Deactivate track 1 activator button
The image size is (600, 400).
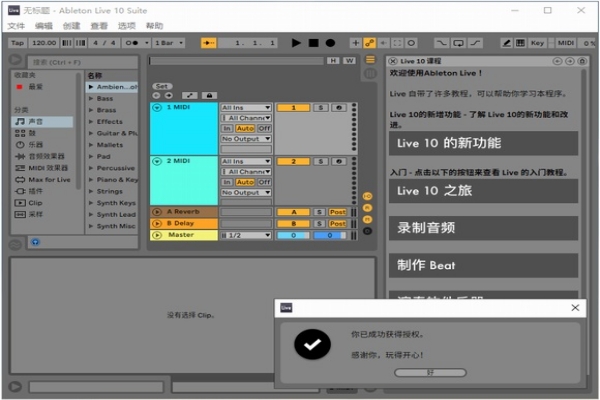293,108
